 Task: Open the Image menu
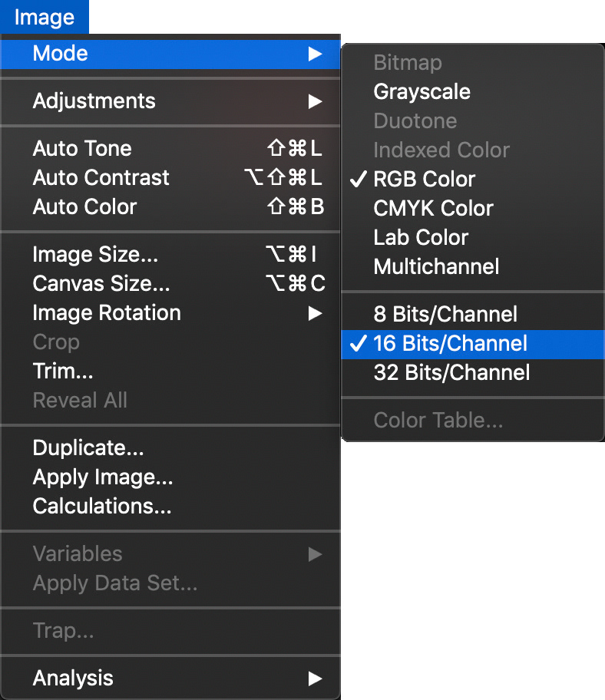44,17
